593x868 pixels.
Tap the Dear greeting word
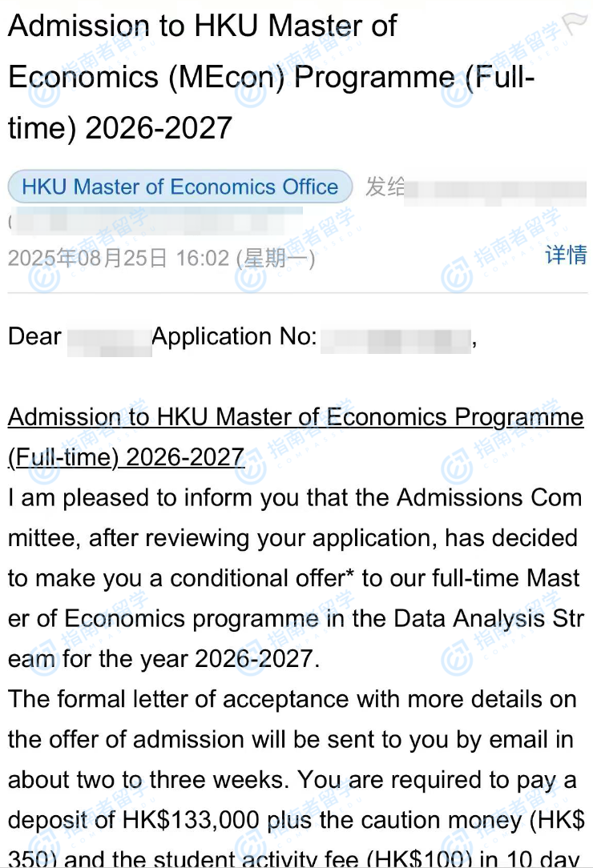coord(35,336)
